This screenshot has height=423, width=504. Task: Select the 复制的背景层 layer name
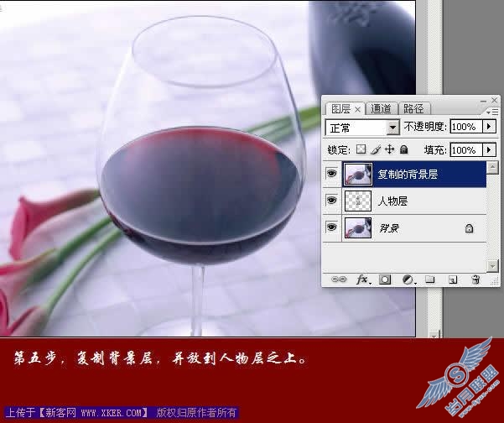pyautogui.click(x=408, y=175)
